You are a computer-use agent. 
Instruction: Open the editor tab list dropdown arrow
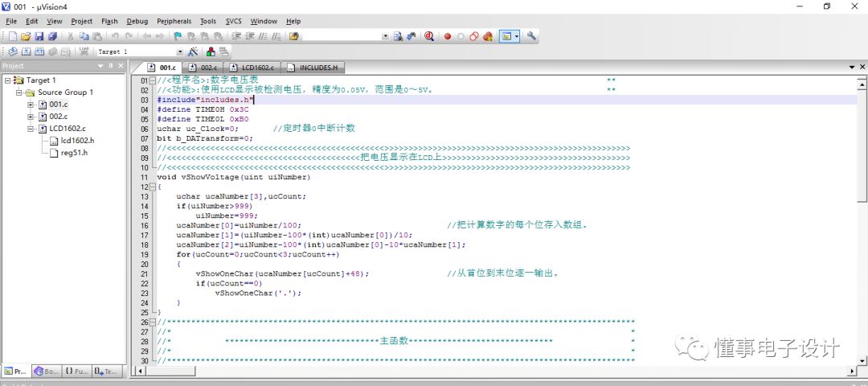coord(853,67)
